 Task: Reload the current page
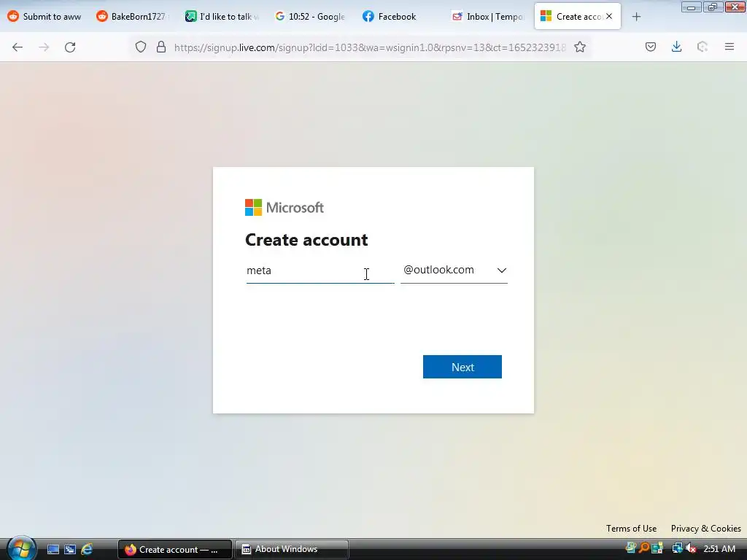tap(70, 47)
